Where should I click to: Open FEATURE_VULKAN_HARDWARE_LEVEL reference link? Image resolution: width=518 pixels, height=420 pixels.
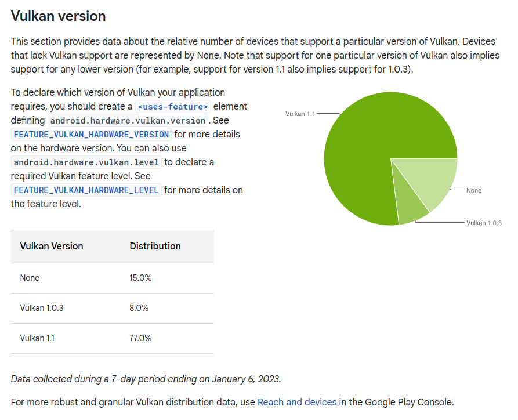point(86,190)
